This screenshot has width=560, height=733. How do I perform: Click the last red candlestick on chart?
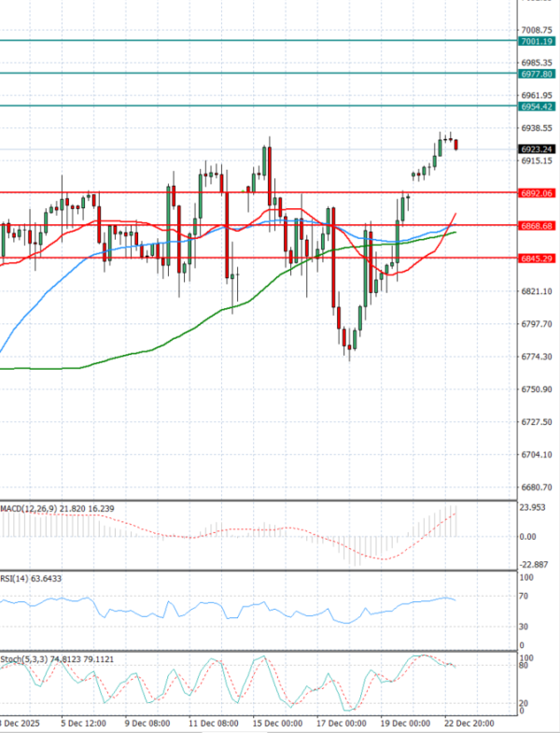(456, 144)
